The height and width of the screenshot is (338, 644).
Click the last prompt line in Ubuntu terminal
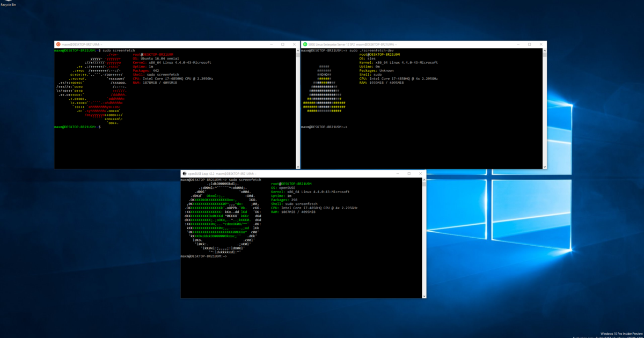pos(78,127)
